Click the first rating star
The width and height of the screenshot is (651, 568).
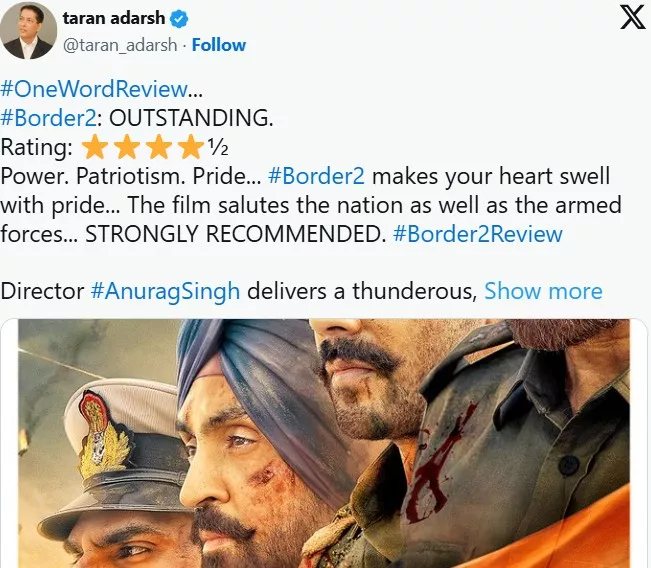click(x=95, y=147)
